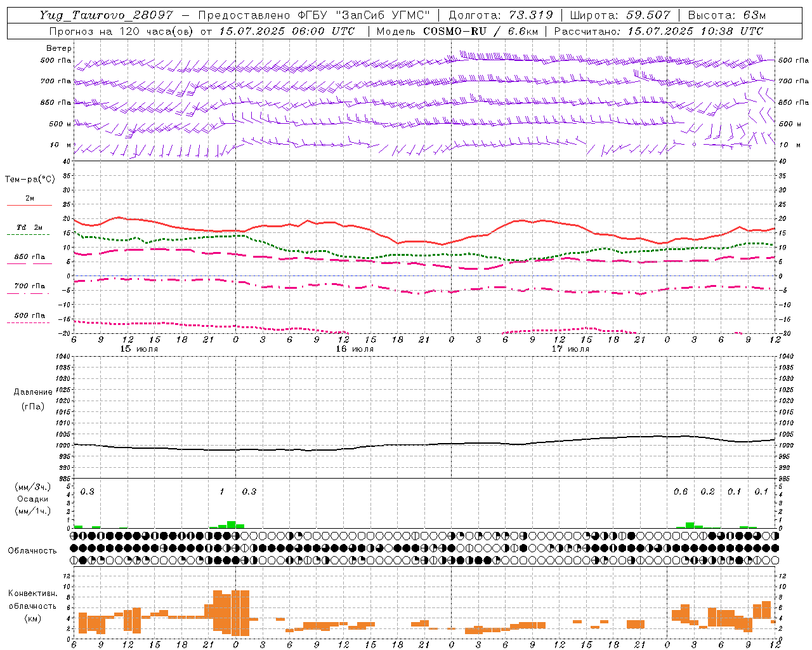Click the station title Yug_Taurovo_28097
Image resolution: width=812 pixels, height=650 pixels.
[x=106, y=15]
